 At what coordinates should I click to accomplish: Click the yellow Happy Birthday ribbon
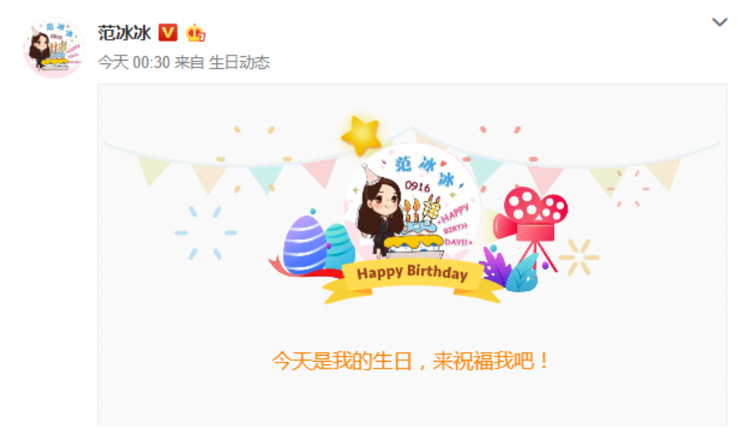point(412,281)
